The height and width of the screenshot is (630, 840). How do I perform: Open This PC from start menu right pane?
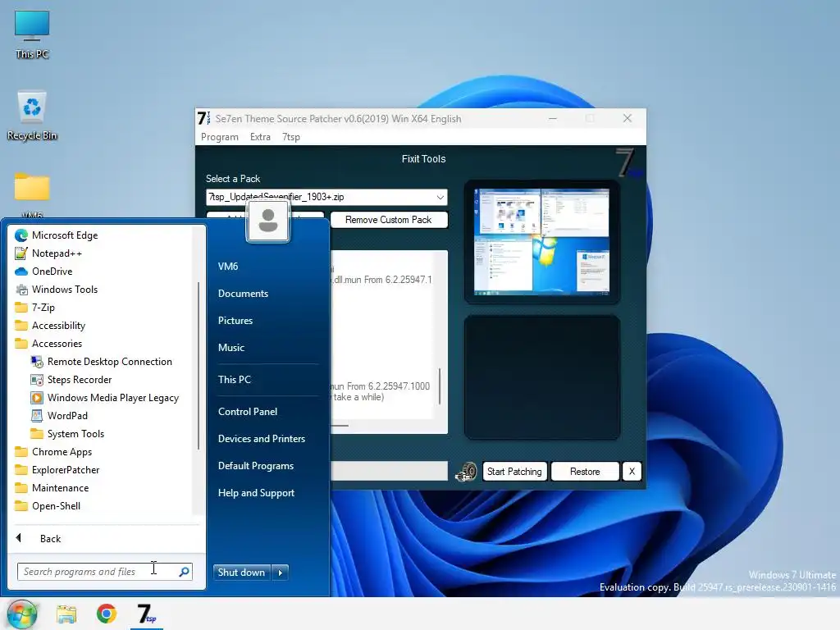click(x=234, y=380)
